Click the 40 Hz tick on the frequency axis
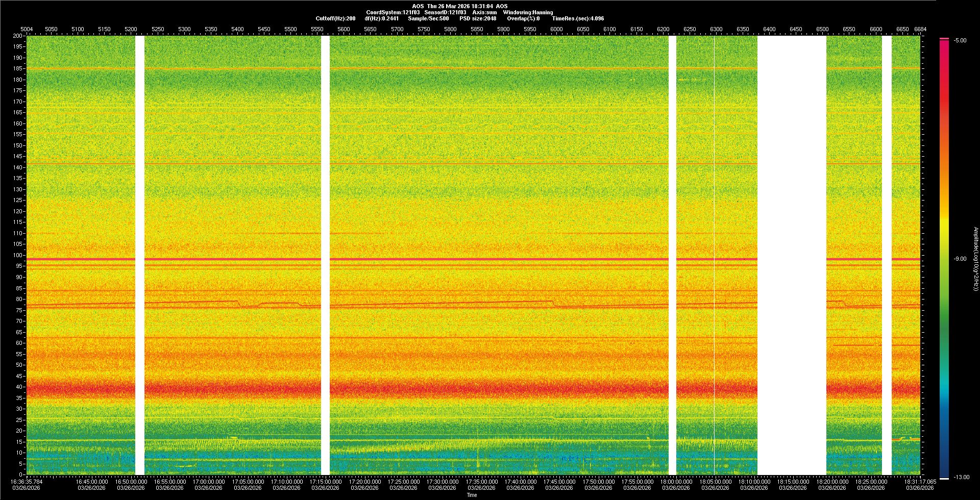This screenshot has height=500, width=980. click(x=19, y=387)
